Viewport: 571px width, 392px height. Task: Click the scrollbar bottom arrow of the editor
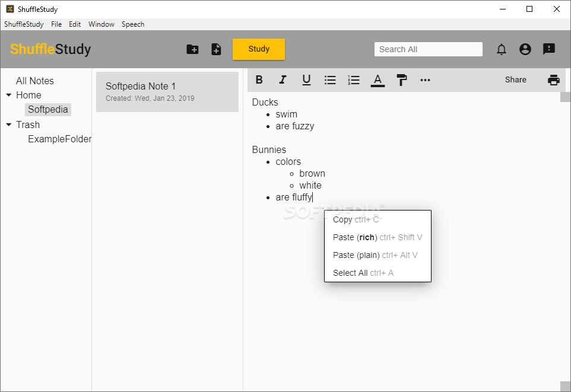click(565, 387)
